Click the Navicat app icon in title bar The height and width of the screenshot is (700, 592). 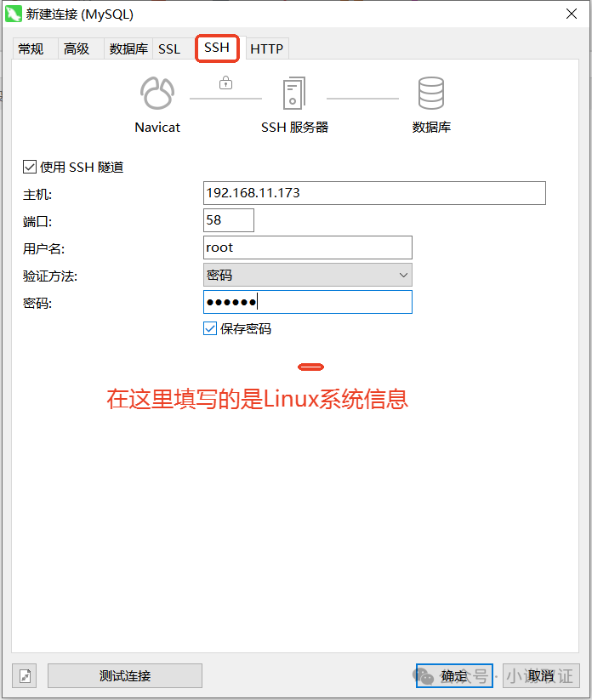tap(13, 14)
